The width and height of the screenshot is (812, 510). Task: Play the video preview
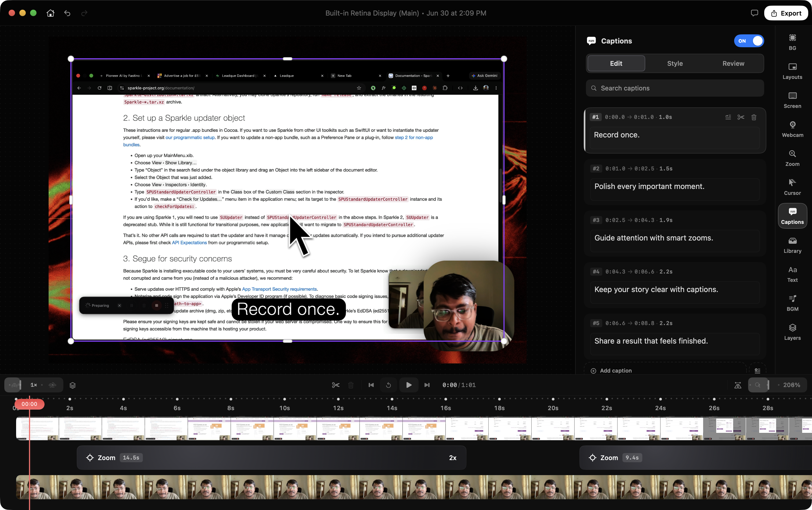(x=409, y=385)
